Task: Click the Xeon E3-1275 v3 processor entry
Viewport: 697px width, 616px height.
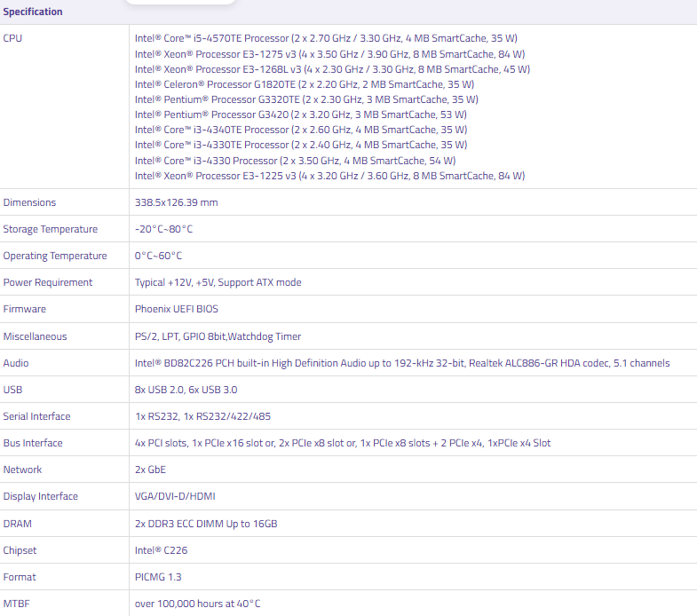Action: (x=329, y=54)
